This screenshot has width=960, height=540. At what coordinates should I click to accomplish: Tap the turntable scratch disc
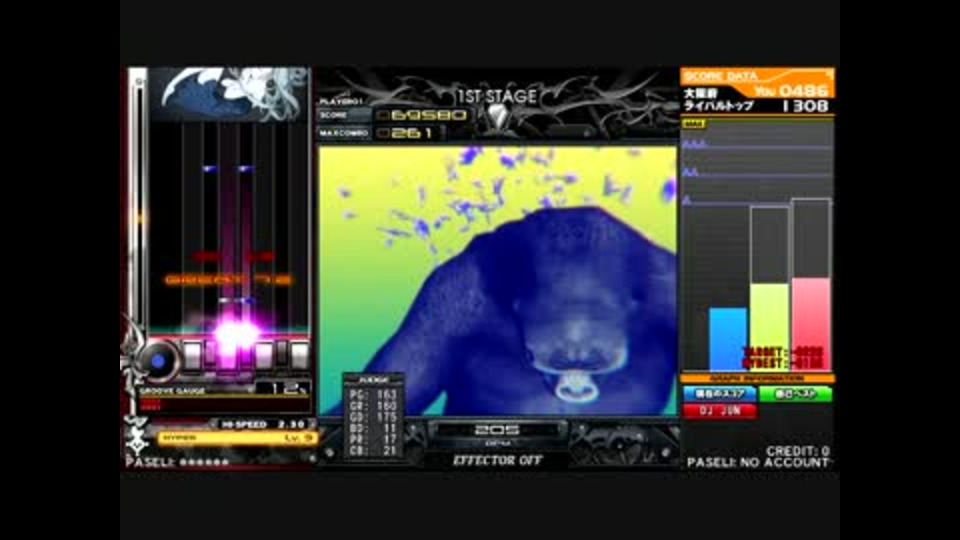click(158, 361)
